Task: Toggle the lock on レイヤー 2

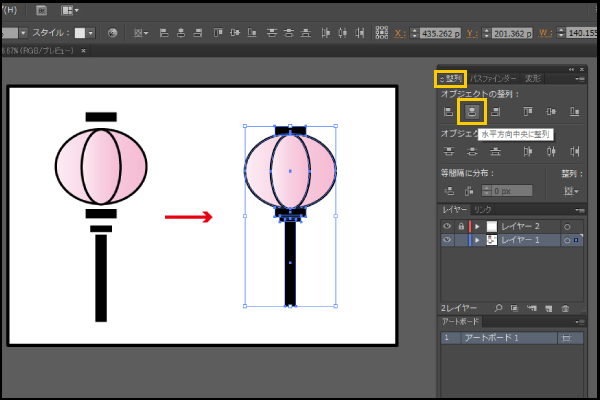Action: coord(460,226)
